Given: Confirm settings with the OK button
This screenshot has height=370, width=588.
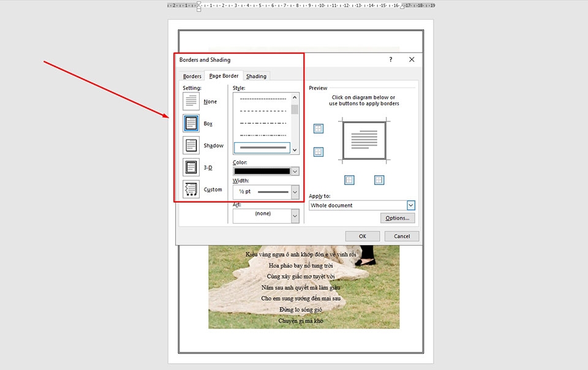Looking at the screenshot, I should (362, 236).
